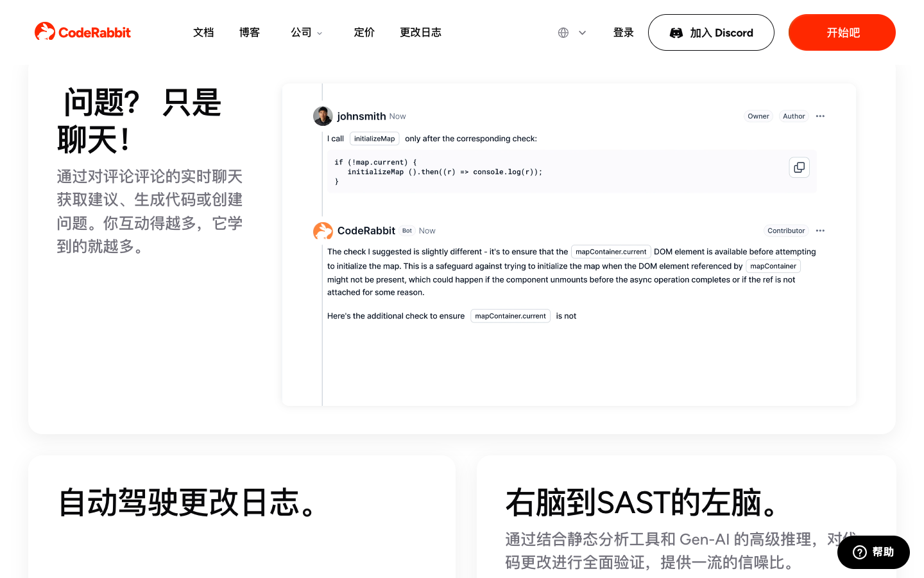
Task: Click the Owner badge on johnsmith's comment
Action: (x=758, y=116)
